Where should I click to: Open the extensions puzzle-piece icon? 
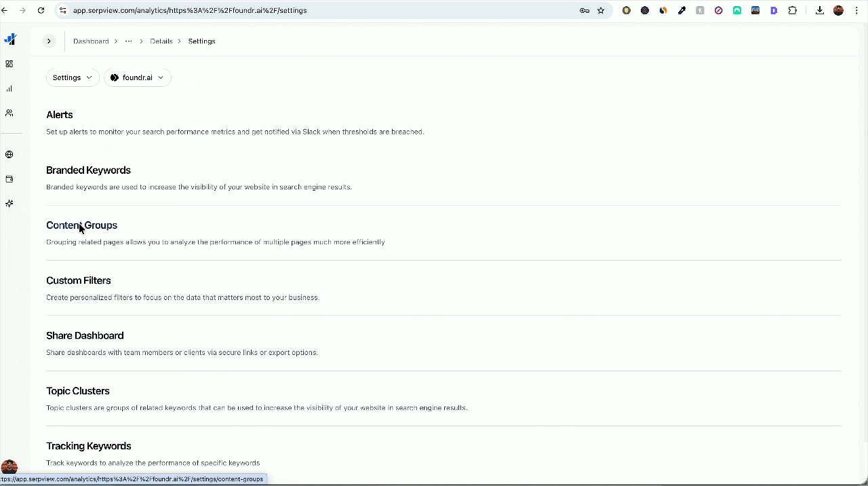[792, 10]
